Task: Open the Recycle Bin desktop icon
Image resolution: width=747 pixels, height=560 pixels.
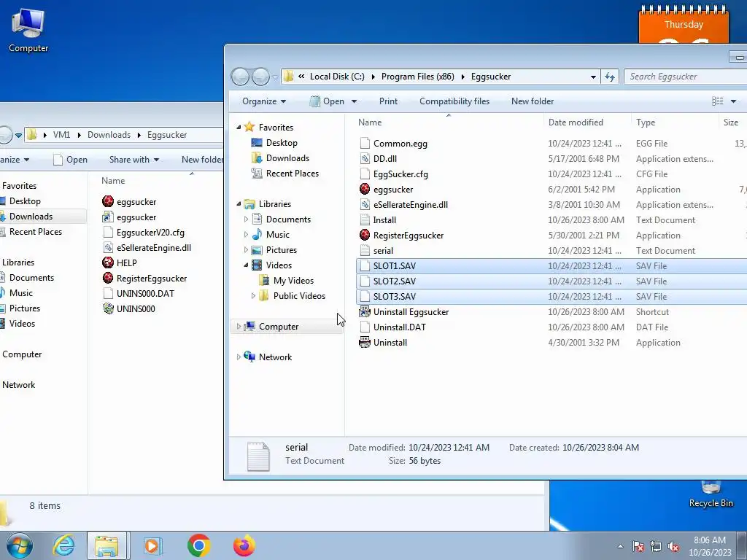Action: (711, 494)
